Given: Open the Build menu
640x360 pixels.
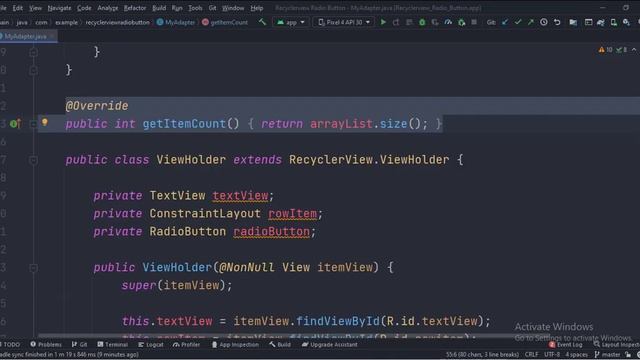Looking at the screenshot, I should click(159, 8).
